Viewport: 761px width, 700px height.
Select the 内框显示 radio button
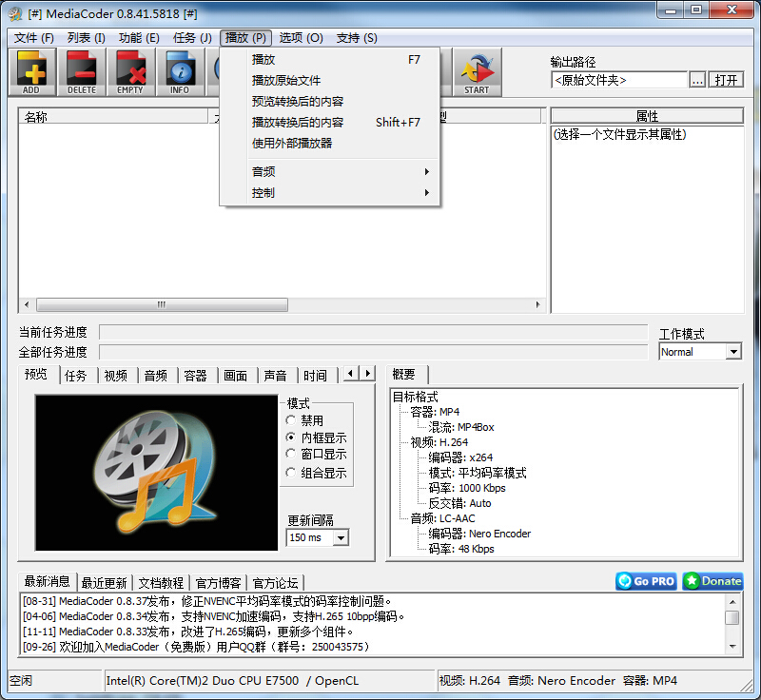[x=291, y=437]
